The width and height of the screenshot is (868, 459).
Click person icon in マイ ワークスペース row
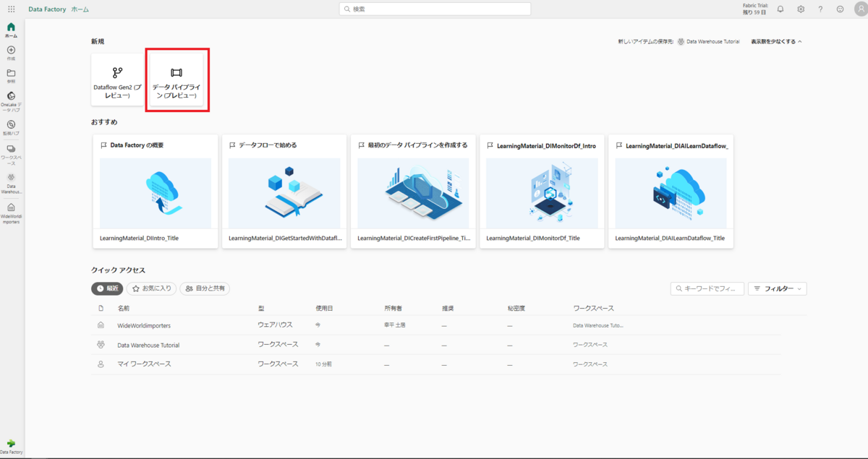[101, 364]
